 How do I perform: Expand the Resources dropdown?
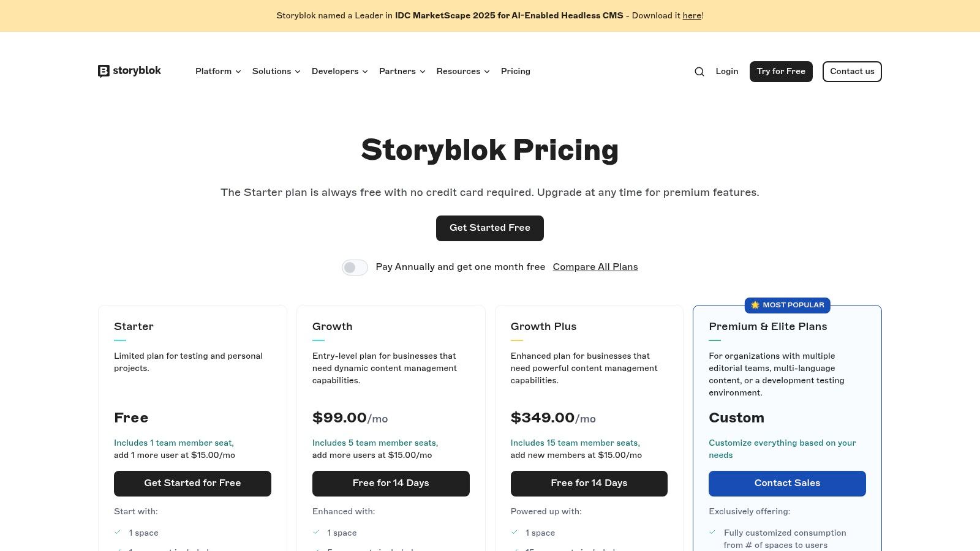(462, 72)
